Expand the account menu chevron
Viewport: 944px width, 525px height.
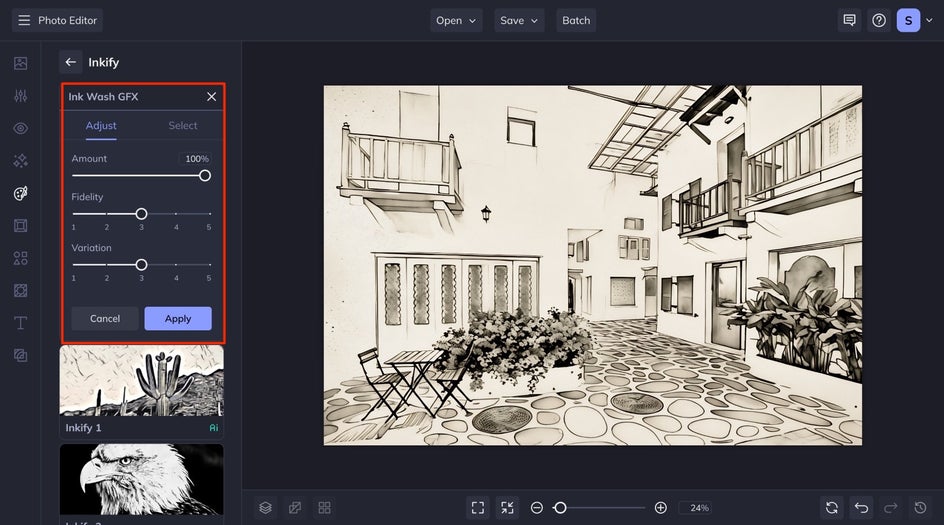point(929,20)
